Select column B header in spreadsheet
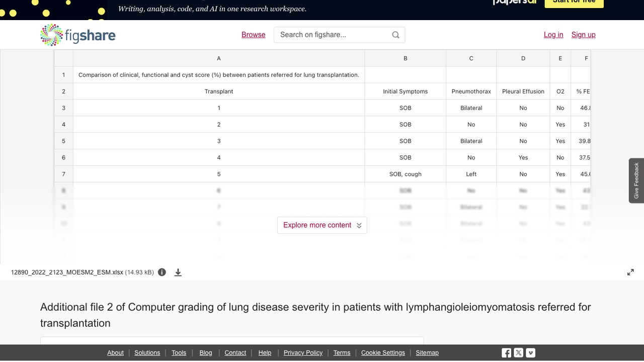The image size is (644, 362). [x=406, y=58]
